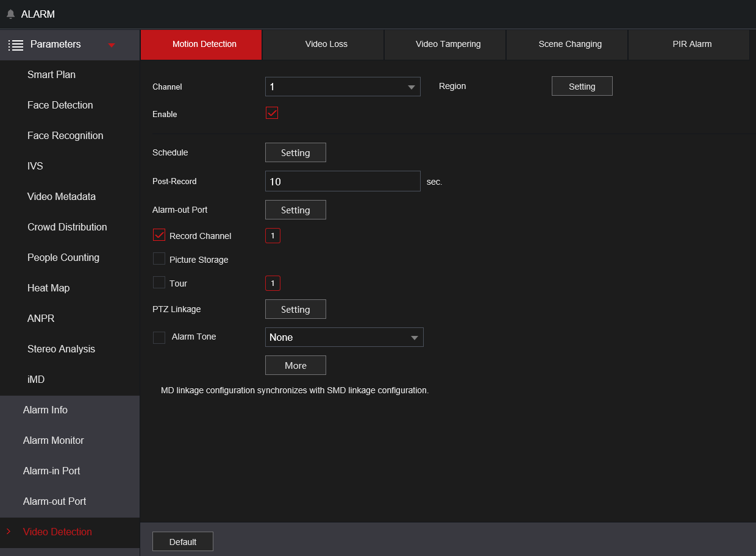Go to the Scene Changing tab
Viewport: 756px width, 556px height.
pyautogui.click(x=570, y=45)
